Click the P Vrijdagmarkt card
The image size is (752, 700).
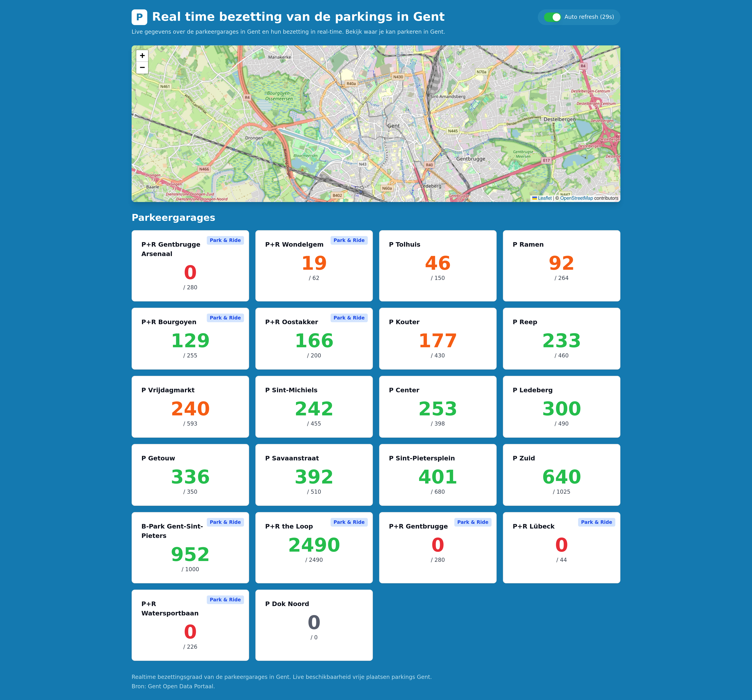190,407
